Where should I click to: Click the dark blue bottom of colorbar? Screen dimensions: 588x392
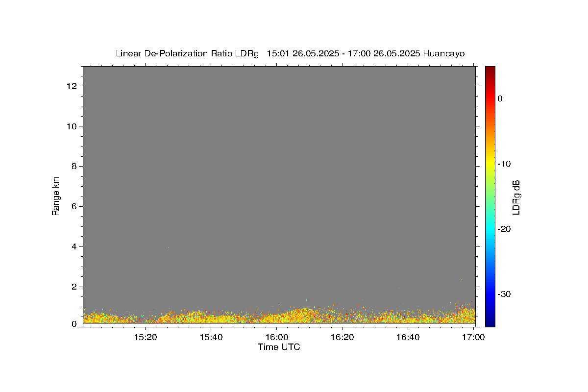[x=490, y=322]
